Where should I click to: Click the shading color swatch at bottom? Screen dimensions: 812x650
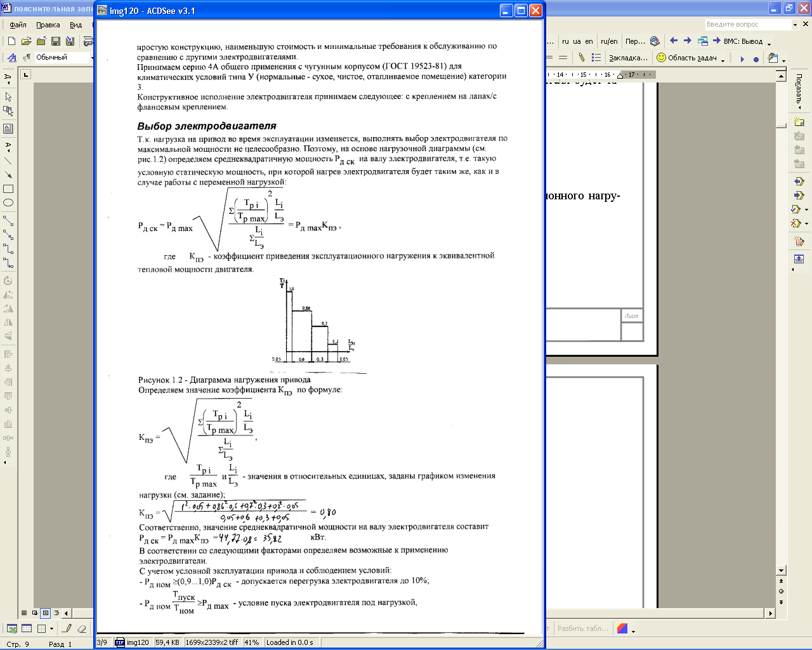(622, 628)
